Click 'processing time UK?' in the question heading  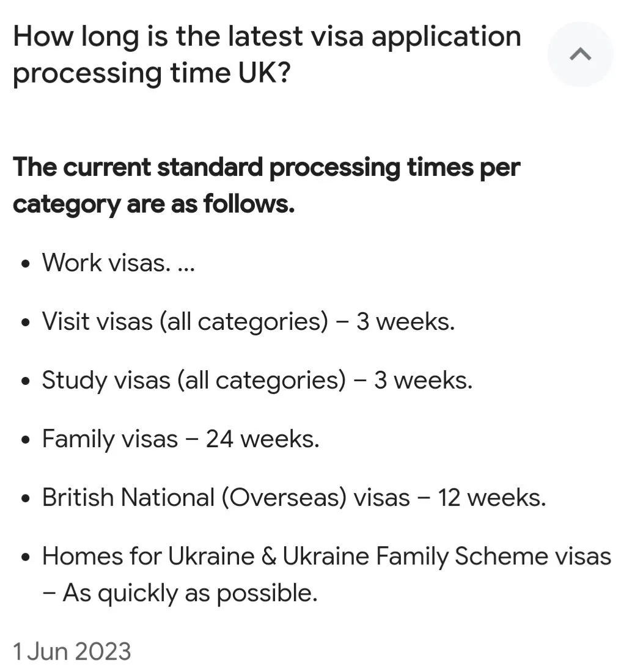tap(150, 73)
